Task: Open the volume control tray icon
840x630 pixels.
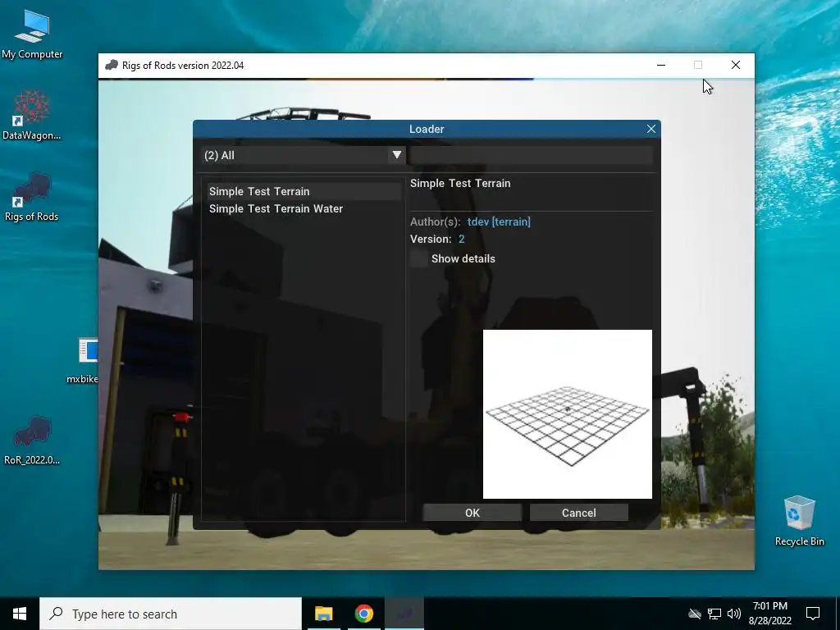Action: pyautogui.click(x=734, y=614)
